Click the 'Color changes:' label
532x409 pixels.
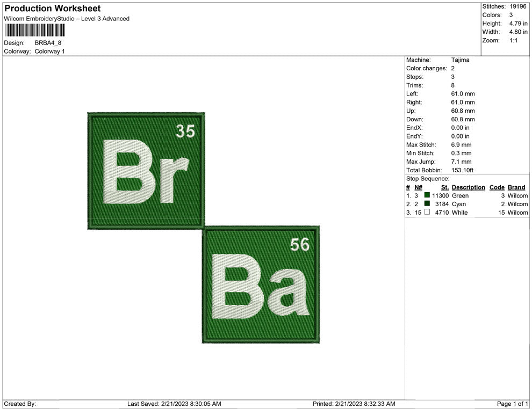(x=427, y=68)
